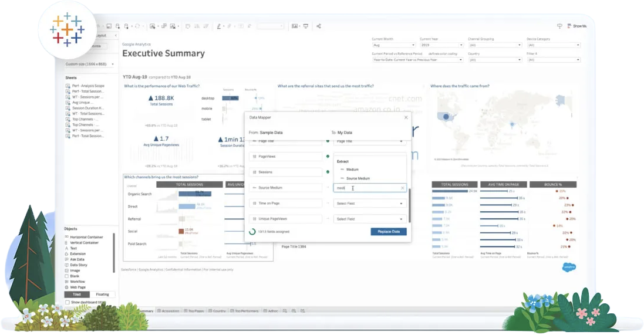Open Select Field dropdown for Unique PageViews
The image size is (644, 335).
pyautogui.click(x=370, y=219)
